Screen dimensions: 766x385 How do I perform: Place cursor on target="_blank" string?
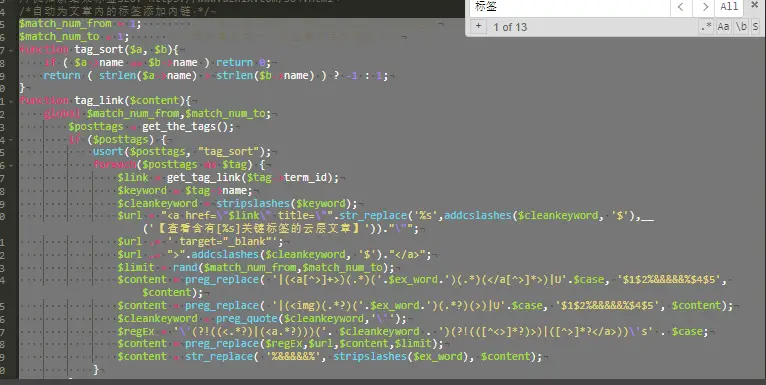[225, 241]
